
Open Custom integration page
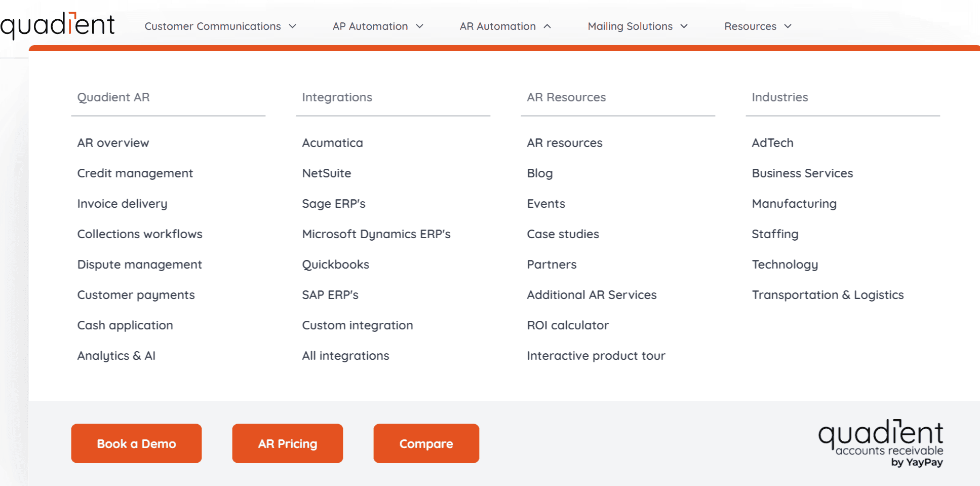[357, 325]
